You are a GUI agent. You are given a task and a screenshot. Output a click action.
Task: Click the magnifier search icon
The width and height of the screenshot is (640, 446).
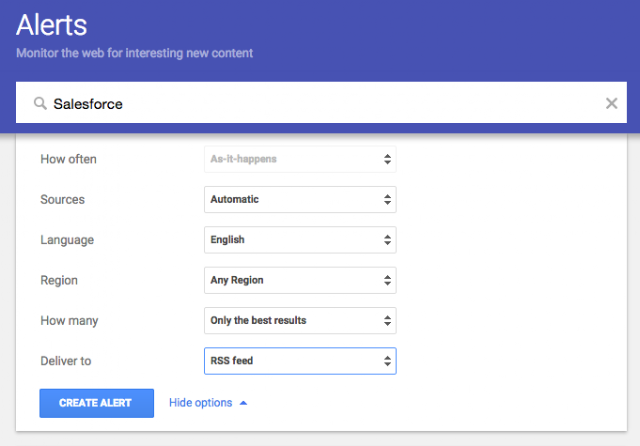40,104
